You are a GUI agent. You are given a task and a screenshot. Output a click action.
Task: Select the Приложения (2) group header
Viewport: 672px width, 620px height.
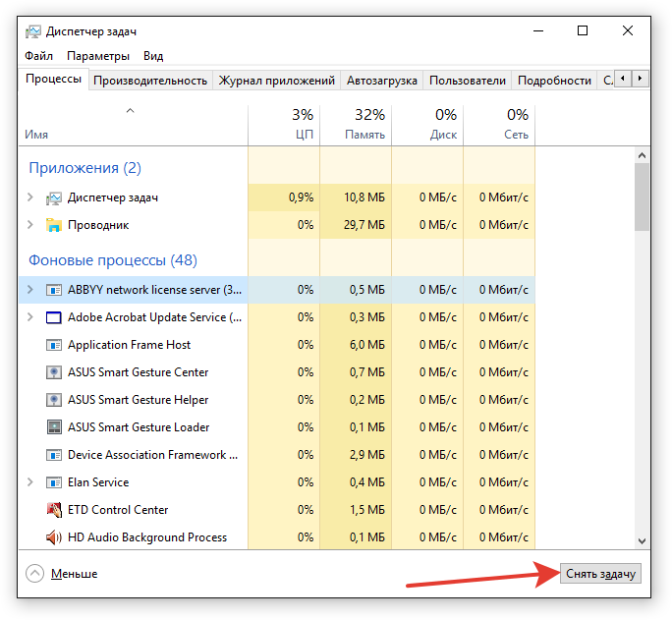[84, 168]
